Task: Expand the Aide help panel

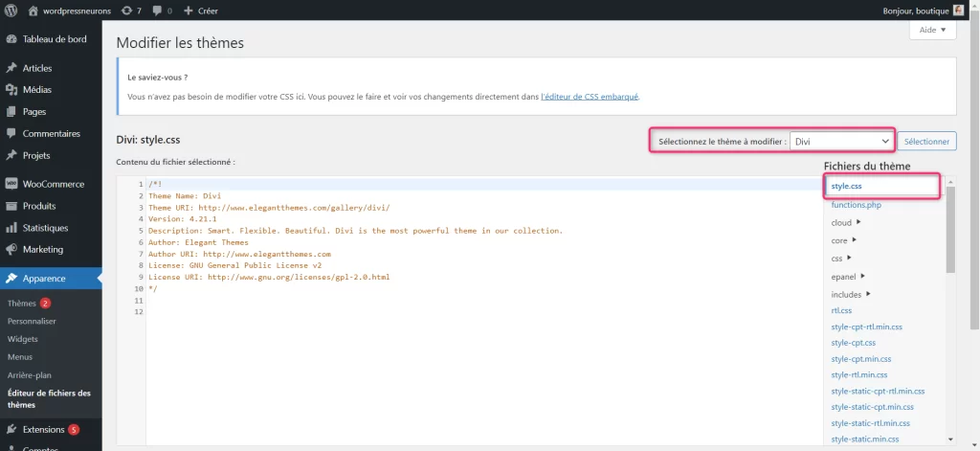Action: pos(932,31)
